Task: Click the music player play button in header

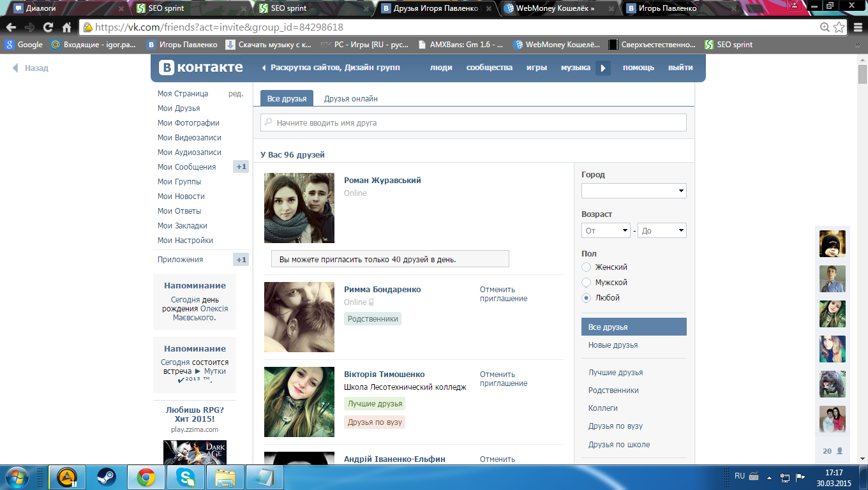Action: point(603,68)
